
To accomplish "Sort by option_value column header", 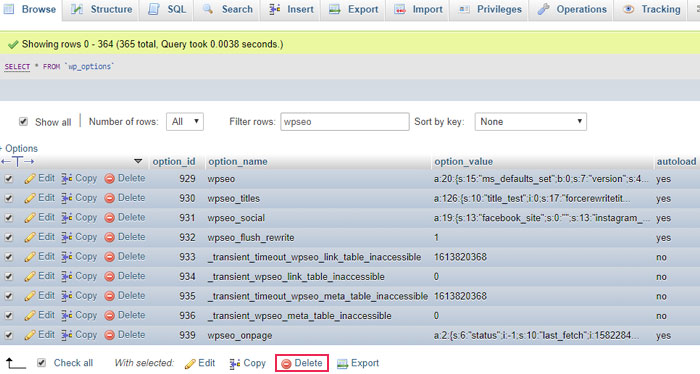I will pyautogui.click(x=463, y=162).
